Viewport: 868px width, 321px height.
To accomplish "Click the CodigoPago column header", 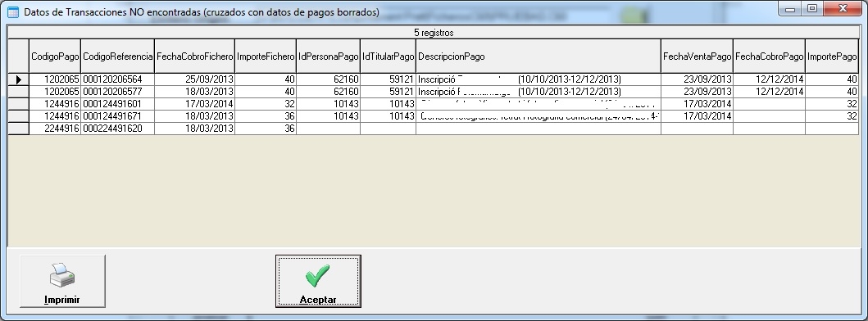I will point(55,56).
